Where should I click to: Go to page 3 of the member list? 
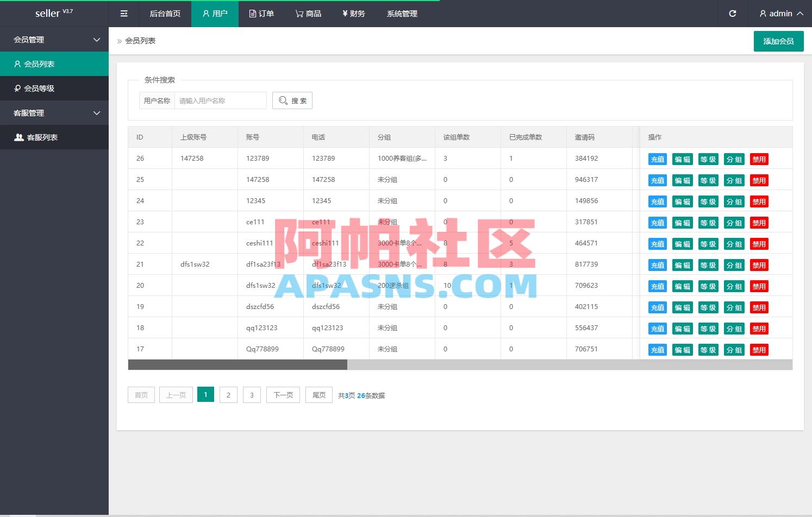[252, 395]
